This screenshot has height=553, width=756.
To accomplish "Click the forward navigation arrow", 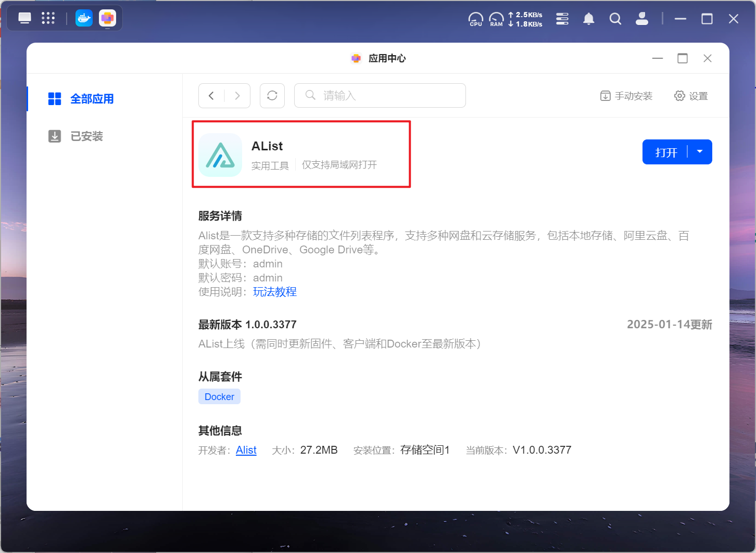I will coord(237,95).
